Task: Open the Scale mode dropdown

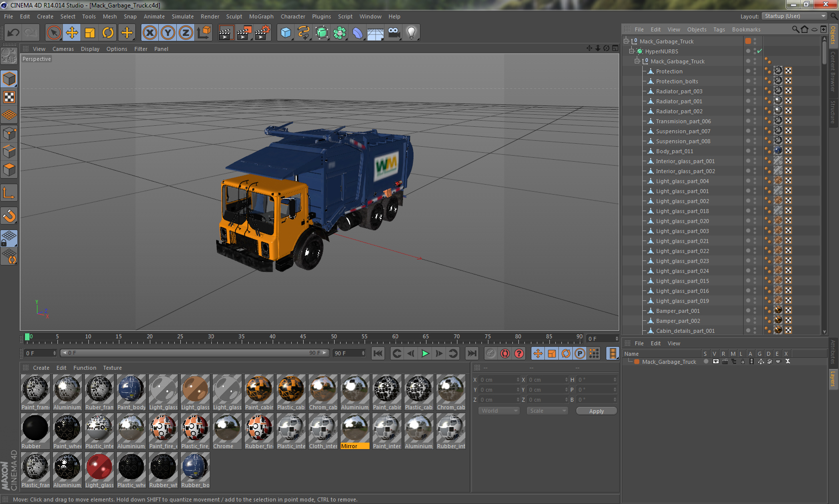Action: [x=548, y=411]
